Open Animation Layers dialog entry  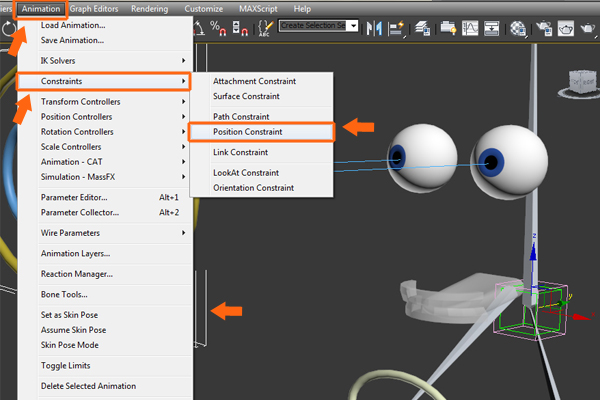(105, 253)
